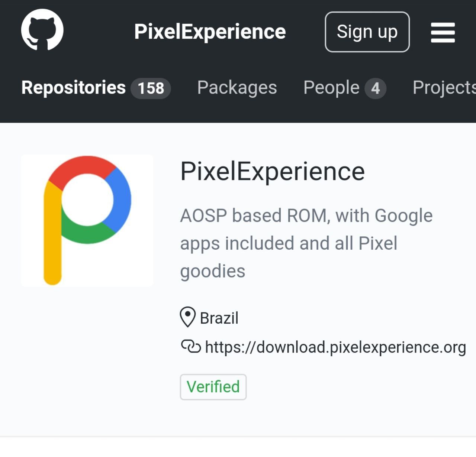Open the download.pixelexperience.org link
The height and width of the screenshot is (457, 476).
pos(335,347)
